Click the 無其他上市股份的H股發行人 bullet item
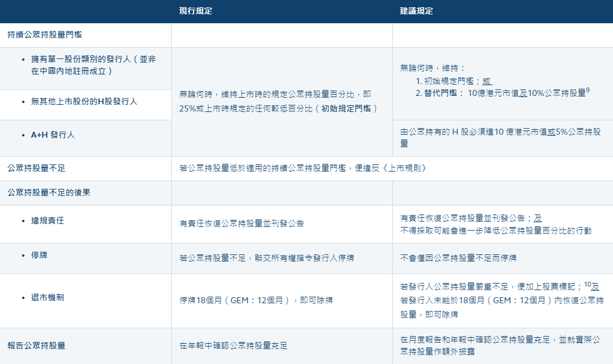 (84, 101)
